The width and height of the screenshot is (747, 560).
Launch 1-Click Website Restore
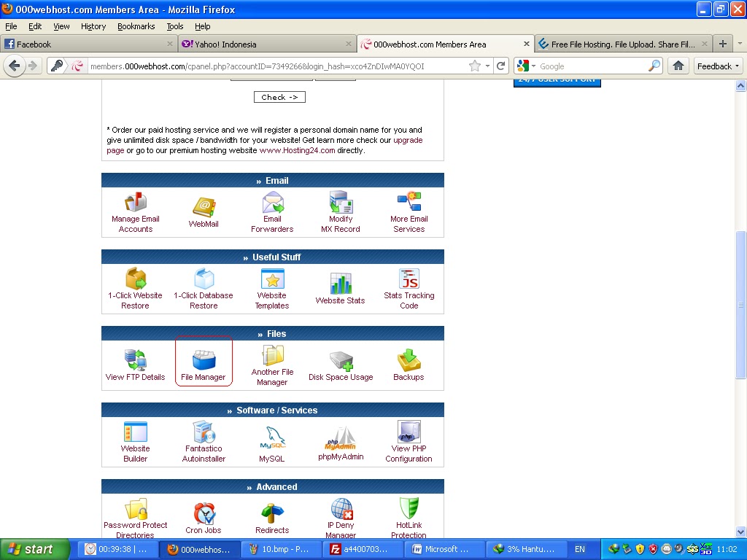(x=136, y=279)
